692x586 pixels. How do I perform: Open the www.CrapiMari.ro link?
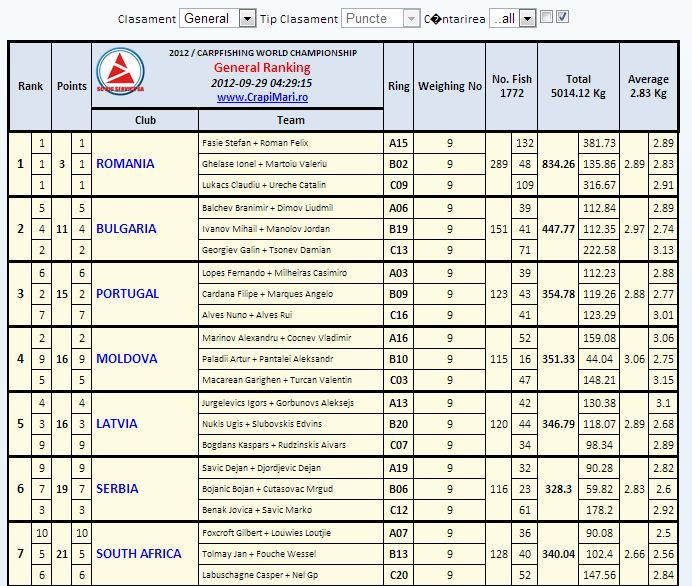(x=262, y=97)
